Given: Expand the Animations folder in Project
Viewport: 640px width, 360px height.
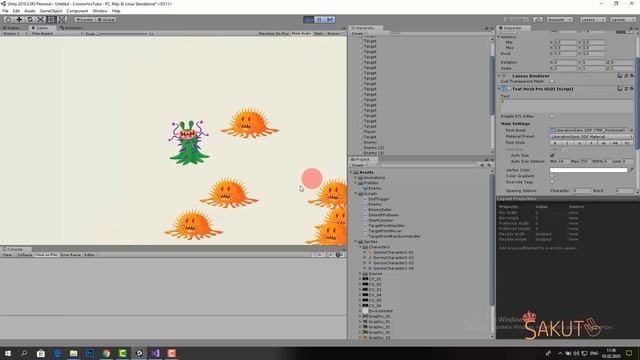Looking at the screenshot, I should click(356, 178).
